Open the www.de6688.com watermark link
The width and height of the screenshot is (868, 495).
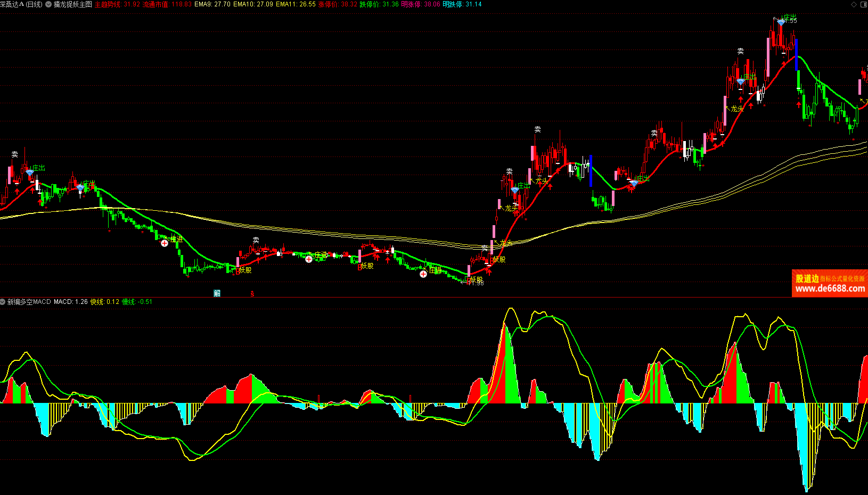pos(830,288)
